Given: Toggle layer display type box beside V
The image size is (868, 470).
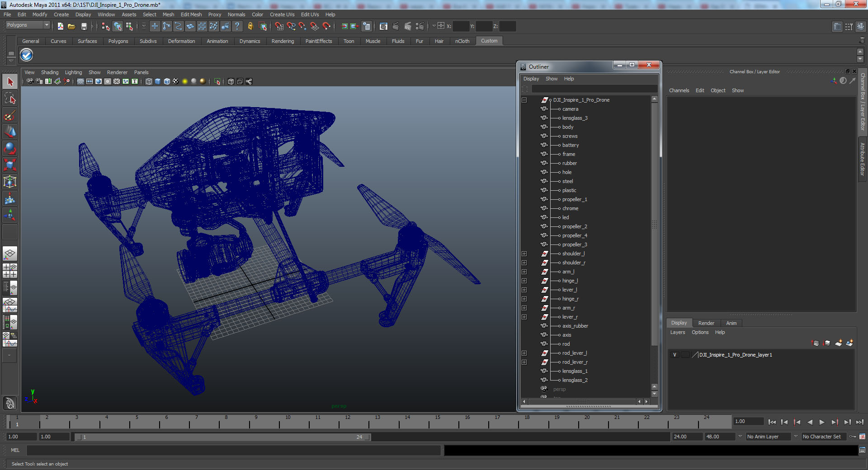Looking at the screenshot, I should (685, 355).
